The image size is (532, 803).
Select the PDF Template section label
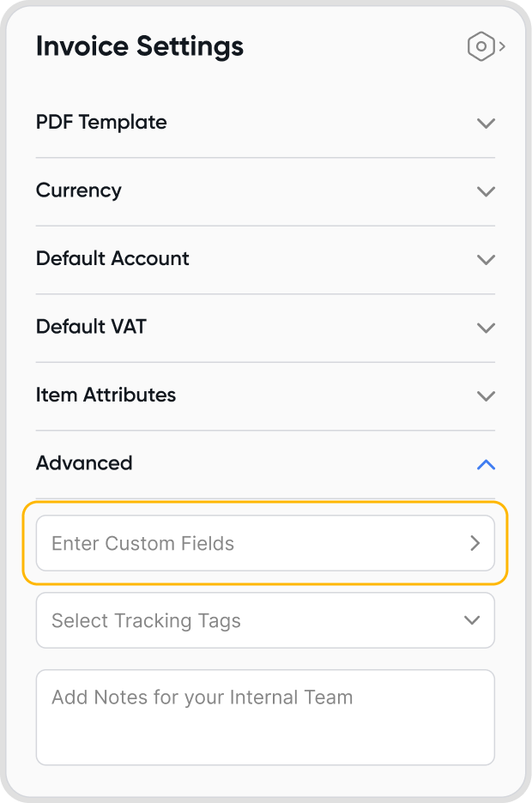[x=101, y=122]
